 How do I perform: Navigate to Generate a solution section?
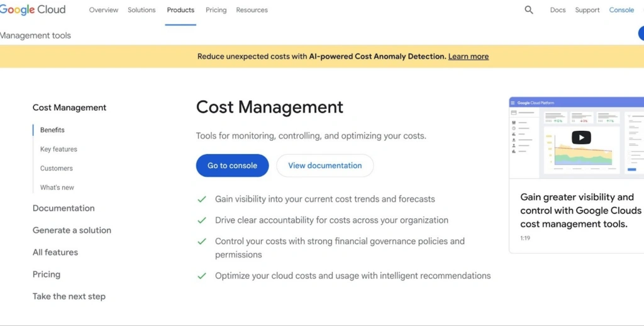point(72,230)
